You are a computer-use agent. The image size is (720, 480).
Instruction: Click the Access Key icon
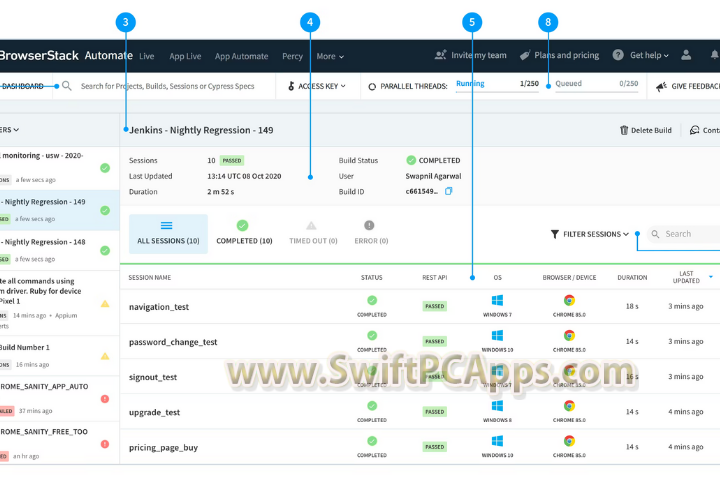click(x=291, y=86)
